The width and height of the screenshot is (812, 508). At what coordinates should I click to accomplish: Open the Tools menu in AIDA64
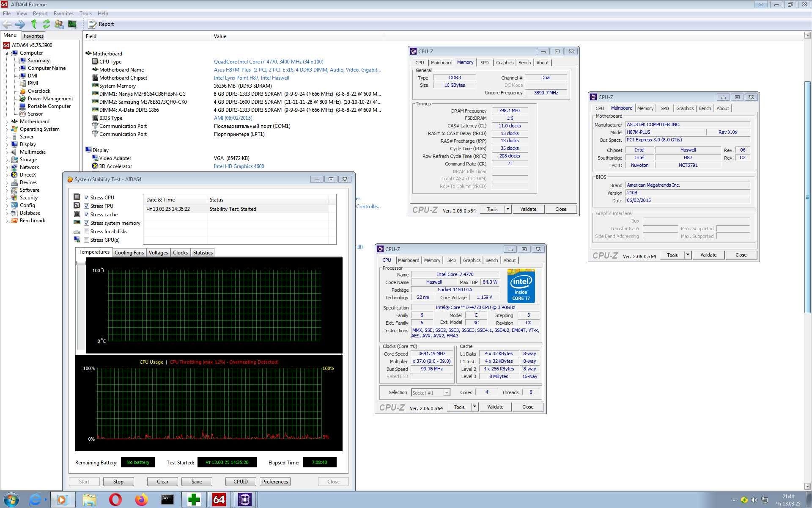[x=85, y=14]
